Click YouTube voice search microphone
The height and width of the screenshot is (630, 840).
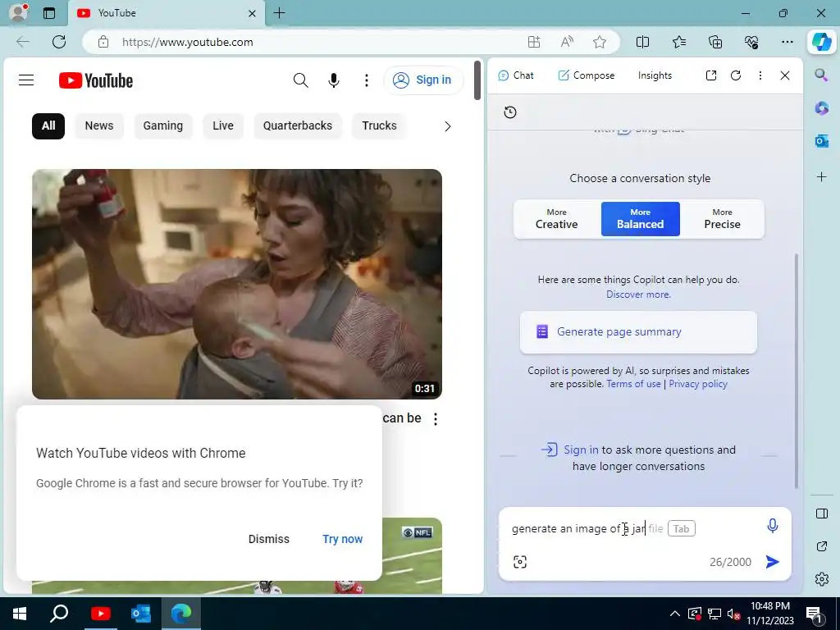pyautogui.click(x=334, y=80)
